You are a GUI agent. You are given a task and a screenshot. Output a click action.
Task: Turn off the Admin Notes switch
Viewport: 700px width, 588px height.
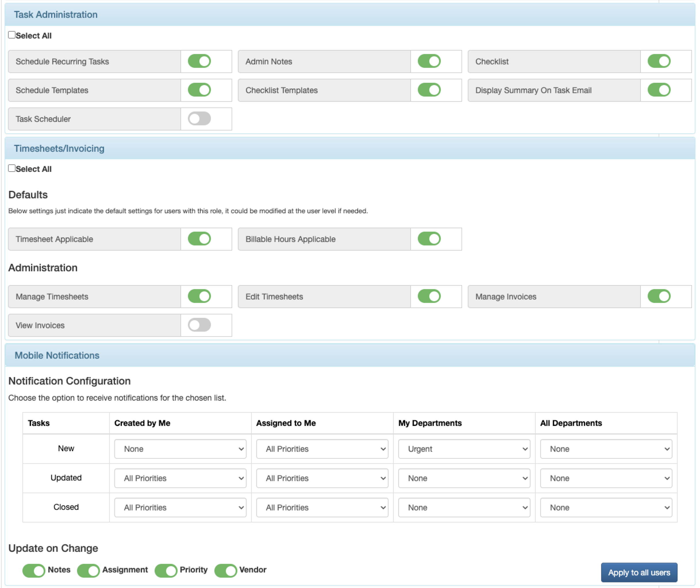[429, 61]
